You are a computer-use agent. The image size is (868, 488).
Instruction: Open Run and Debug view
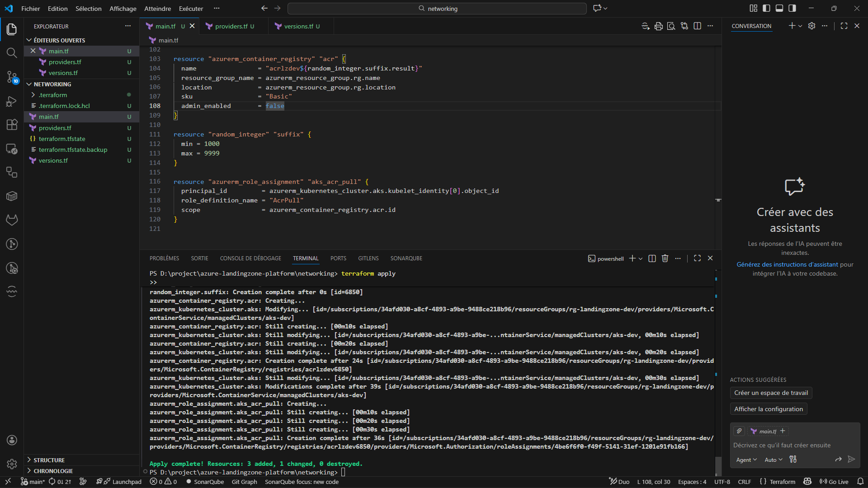pyautogui.click(x=12, y=101)
